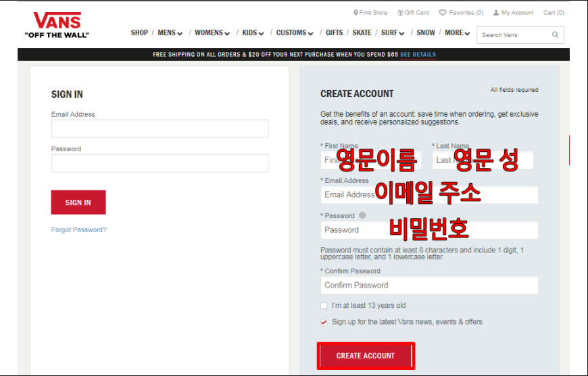
Task: Click the search magnifier icon
Action: click(x=556, y=35)
